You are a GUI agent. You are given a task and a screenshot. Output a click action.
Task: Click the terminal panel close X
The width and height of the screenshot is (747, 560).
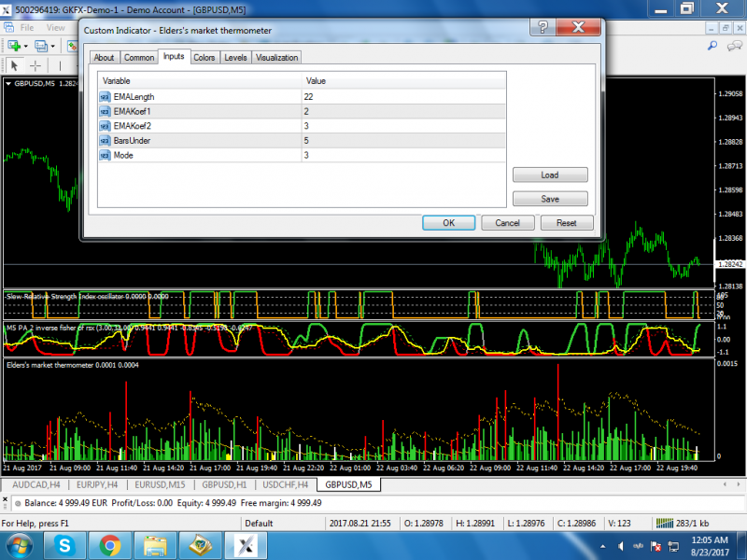coord(5,499)
